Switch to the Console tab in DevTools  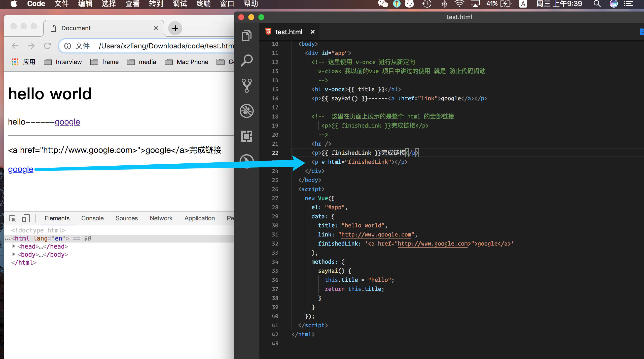click(92, 218)
